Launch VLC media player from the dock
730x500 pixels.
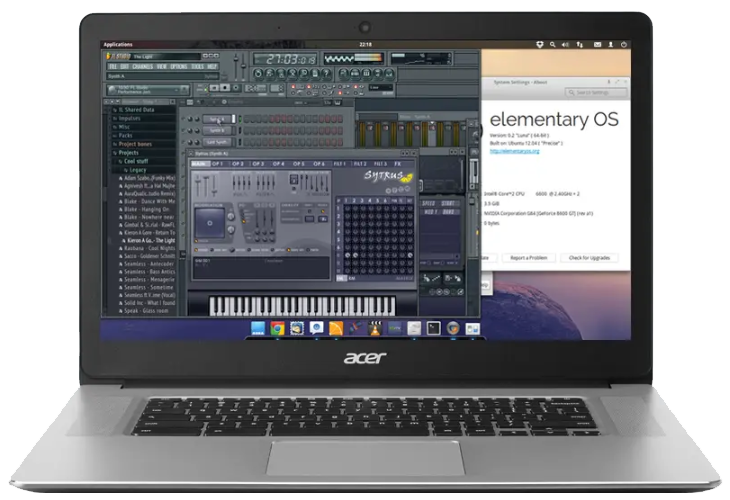[x=375, y=329]
